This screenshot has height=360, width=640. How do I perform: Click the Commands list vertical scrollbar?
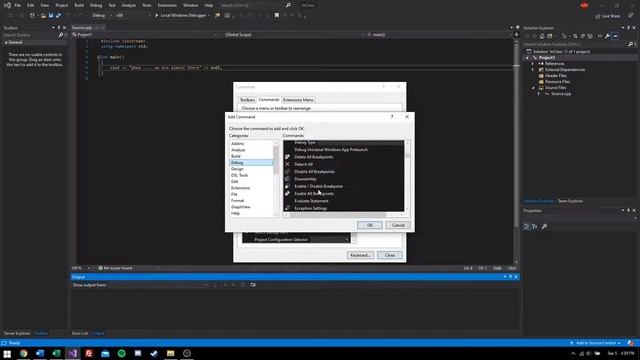pyautogui.click(x=407, y=176)
